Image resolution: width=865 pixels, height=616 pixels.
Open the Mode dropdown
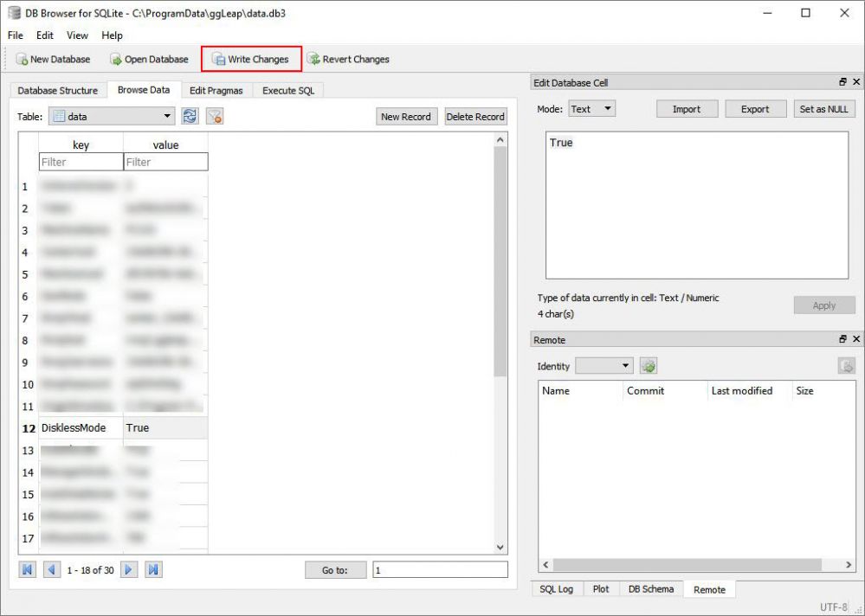point(591,108)
